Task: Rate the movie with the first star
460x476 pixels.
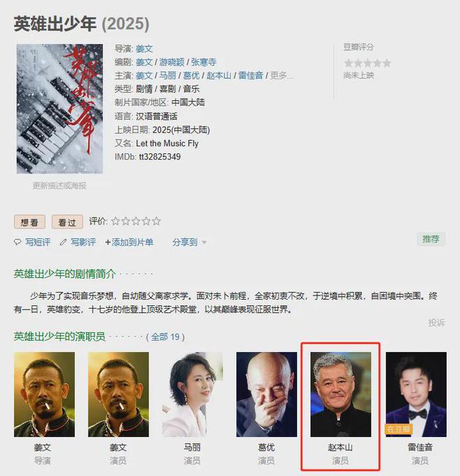Action: click(x=116, y=221)
